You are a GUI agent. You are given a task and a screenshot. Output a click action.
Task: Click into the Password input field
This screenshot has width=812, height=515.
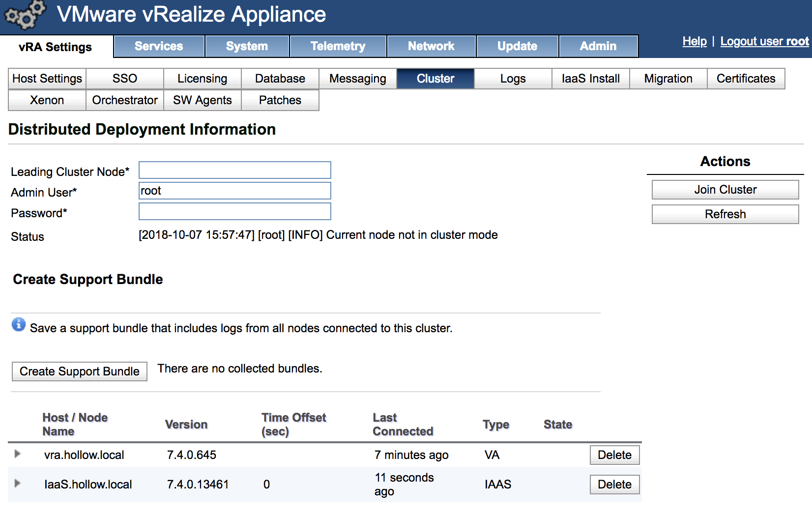click(234, 212)
